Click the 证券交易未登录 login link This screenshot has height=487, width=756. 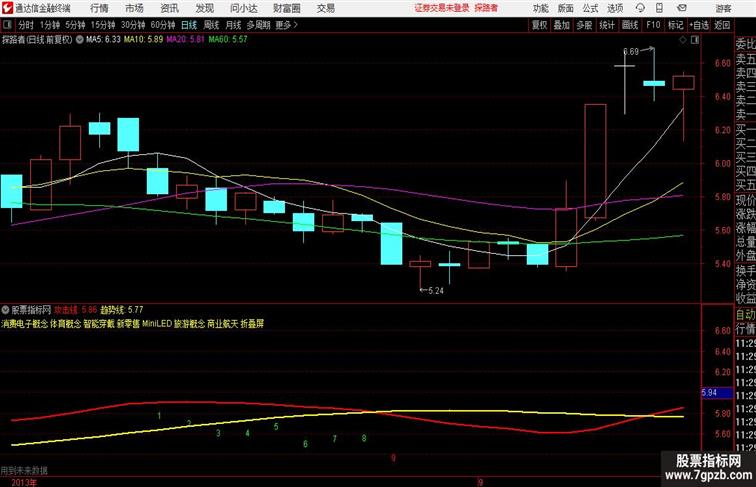tap(442, 8)
